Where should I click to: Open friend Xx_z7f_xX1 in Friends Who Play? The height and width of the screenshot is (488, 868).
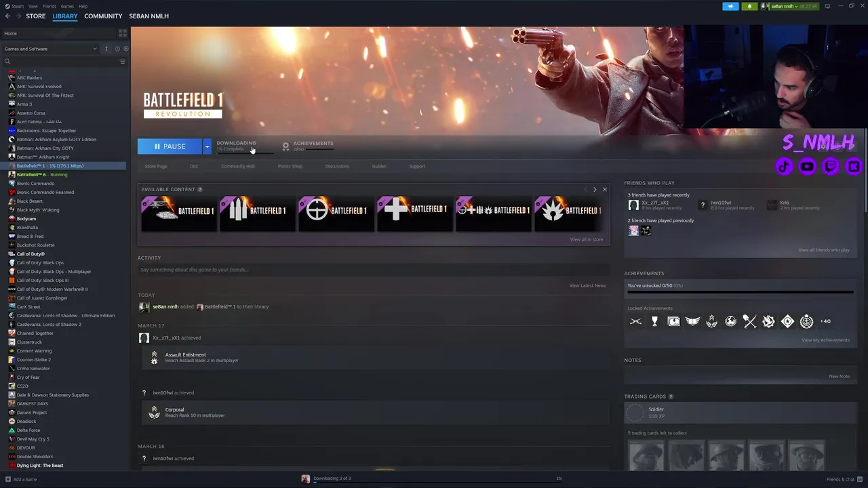pos(654,205)
